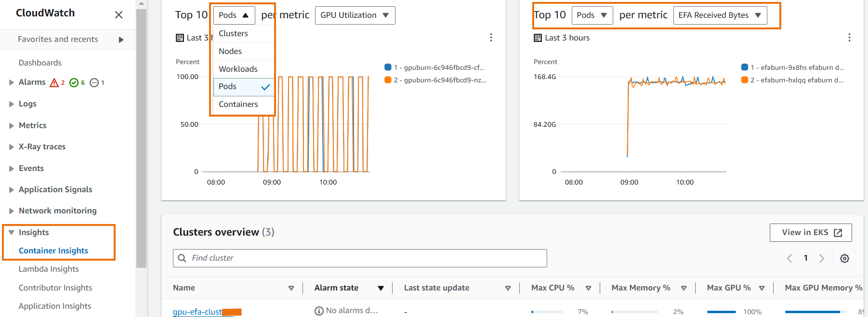
Task: Click page number 1 in pagination
Action: pyautogui.click(x=805, y=258)
